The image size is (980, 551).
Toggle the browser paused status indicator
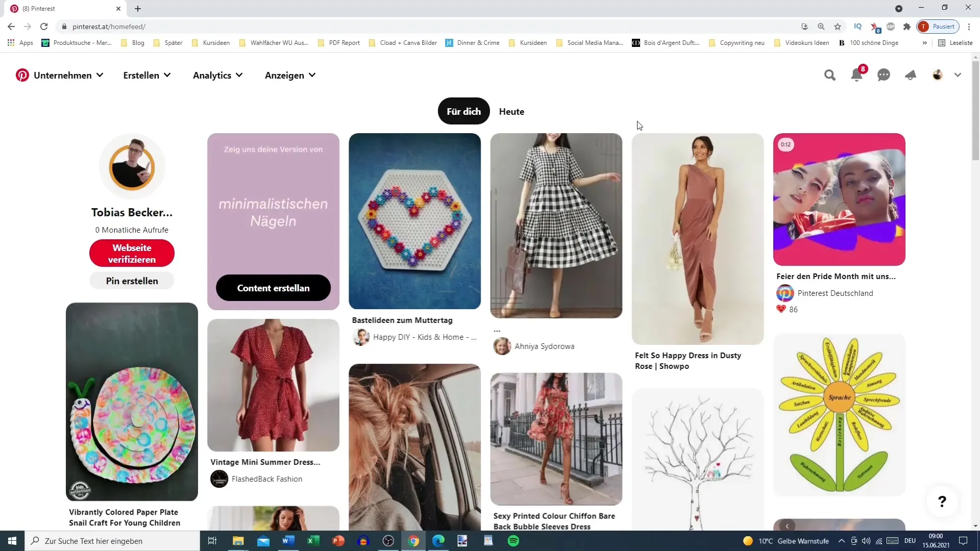click(x=942, y=26)
